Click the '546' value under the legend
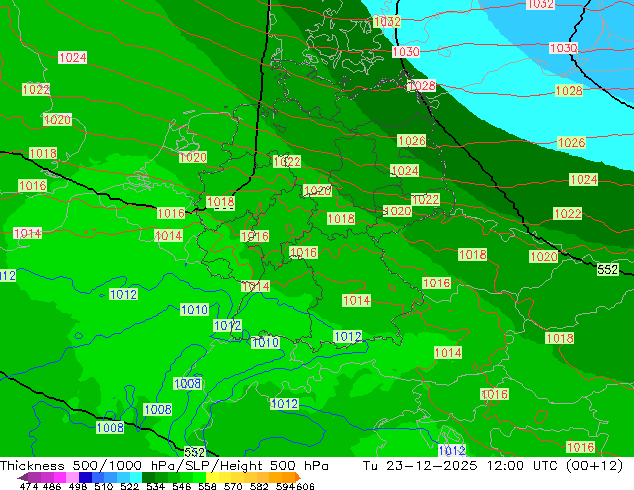Image resolution: width=634 pixels, height=490 pixels. pos(182,486)
